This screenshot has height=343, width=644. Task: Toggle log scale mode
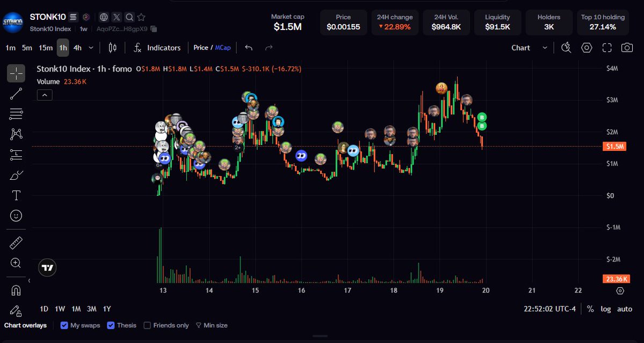pyautogui.click(x=606, y=309)
